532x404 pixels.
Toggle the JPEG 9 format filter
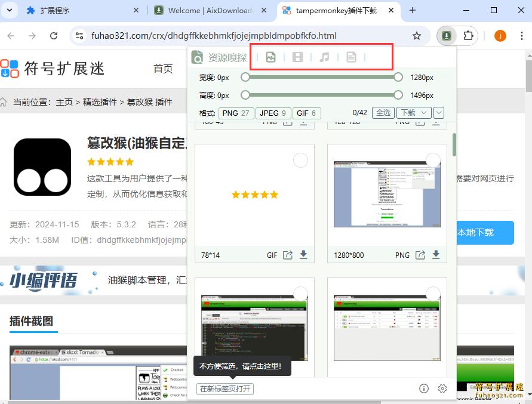tap(273, 113)
